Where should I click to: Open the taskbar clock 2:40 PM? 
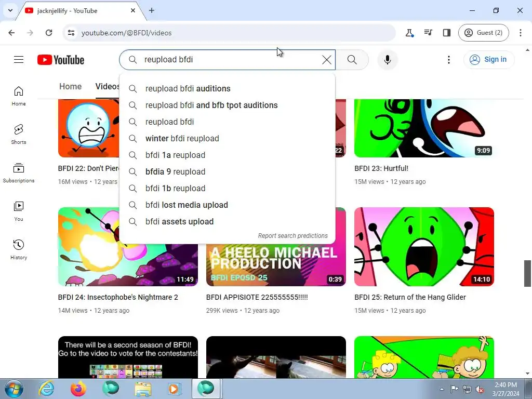click(x=506, y=389)
